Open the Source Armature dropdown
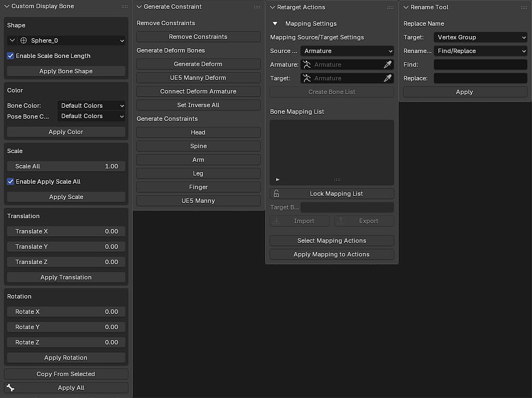This screenshot has width=532, height=398. 347,51
